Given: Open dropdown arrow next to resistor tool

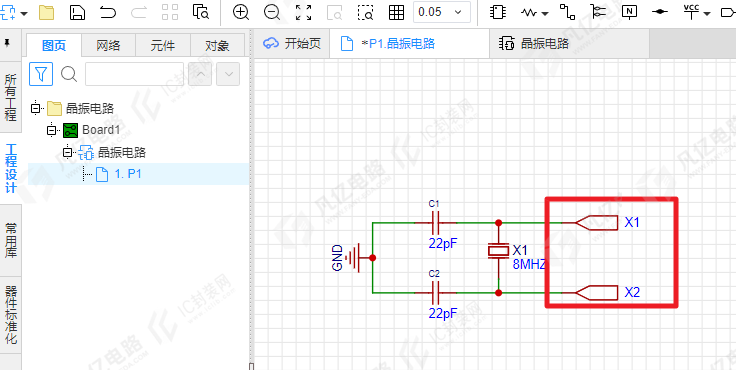Looking at the screenshot, I should (x=545, y=14).
